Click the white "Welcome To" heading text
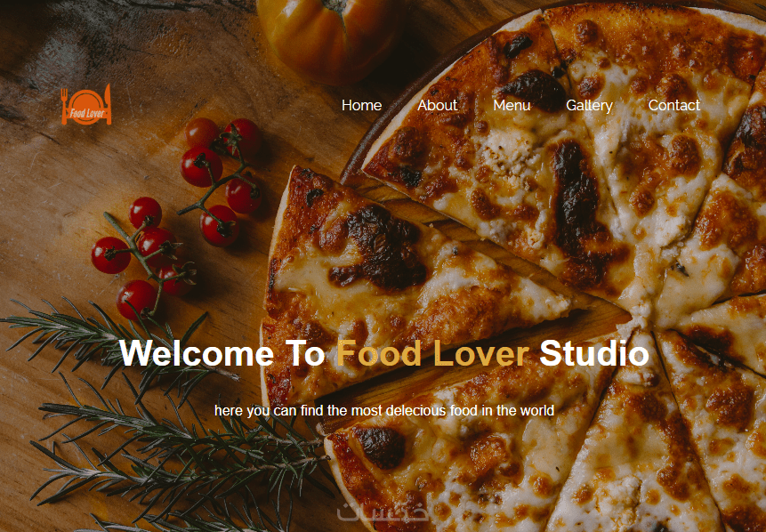Viewport: 766px width, 532px height. point(222,352)
